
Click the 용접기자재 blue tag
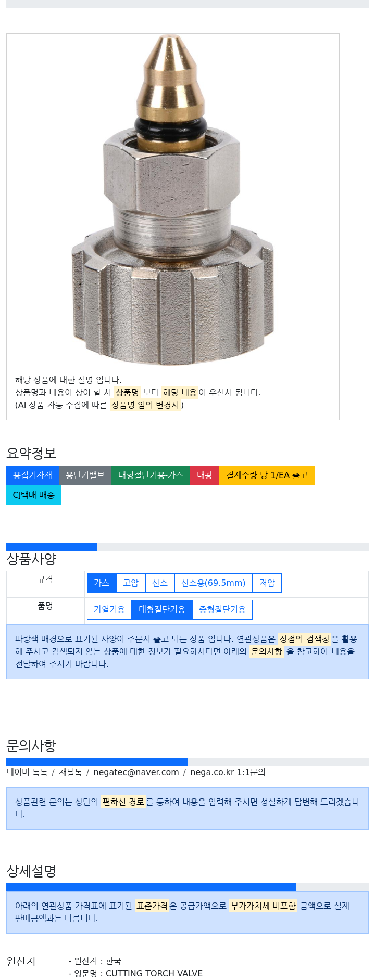[32, 475]
